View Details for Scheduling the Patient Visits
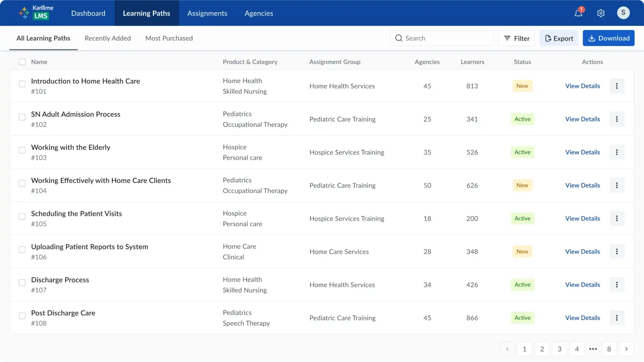 tap(583, 219)
